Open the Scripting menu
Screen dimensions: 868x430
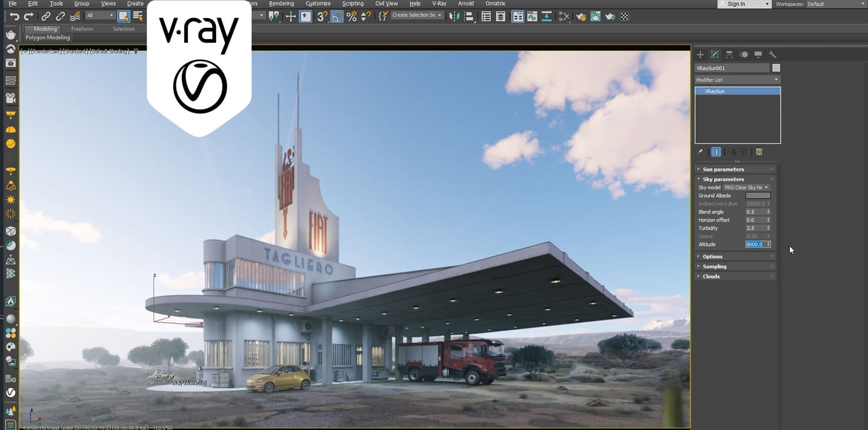[353, 4]
